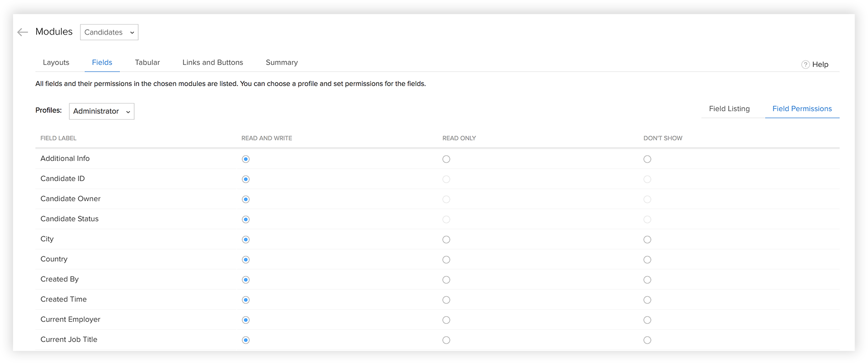Switch to Field Listing view
The width and height of the screenshot is (868, 363).
(x=729, y=109)
